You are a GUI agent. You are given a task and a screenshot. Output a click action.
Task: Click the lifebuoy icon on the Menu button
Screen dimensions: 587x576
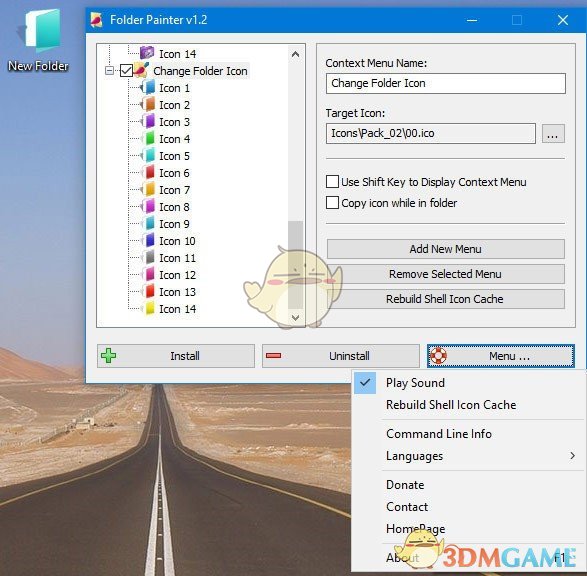tap(438, 356)
